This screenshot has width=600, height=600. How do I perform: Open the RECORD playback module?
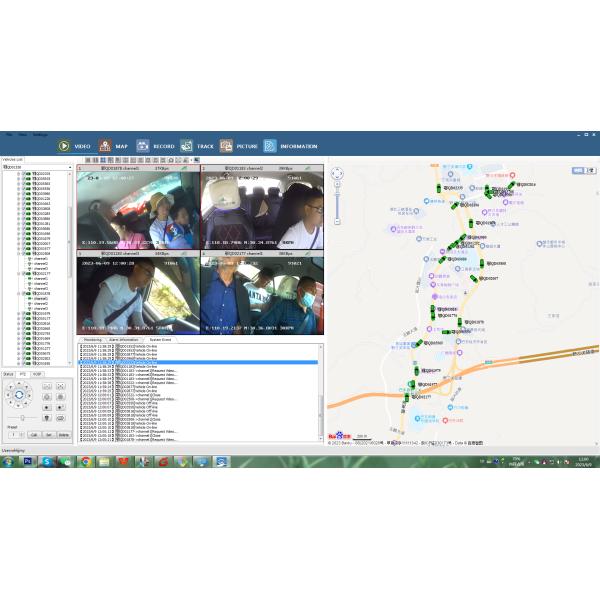click(x=144, y=146)
